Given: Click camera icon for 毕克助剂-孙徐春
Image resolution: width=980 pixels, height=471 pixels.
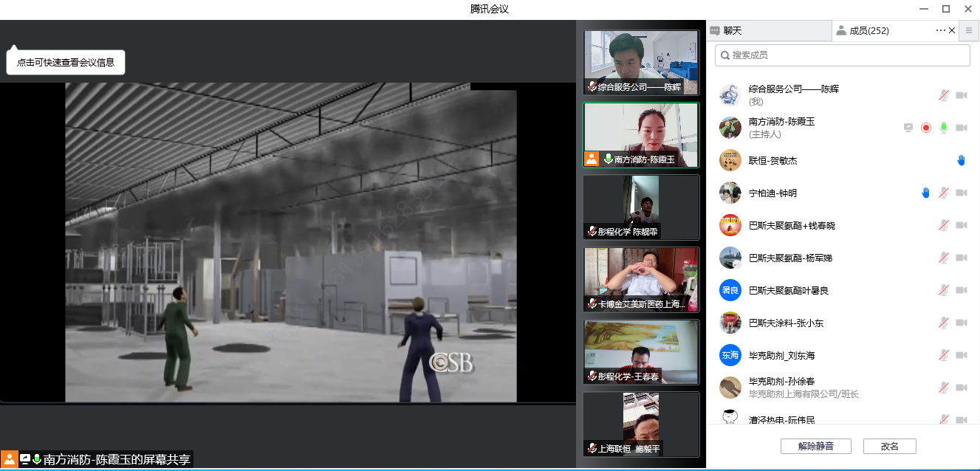Looking at the screenshot, I should [962, 388].
